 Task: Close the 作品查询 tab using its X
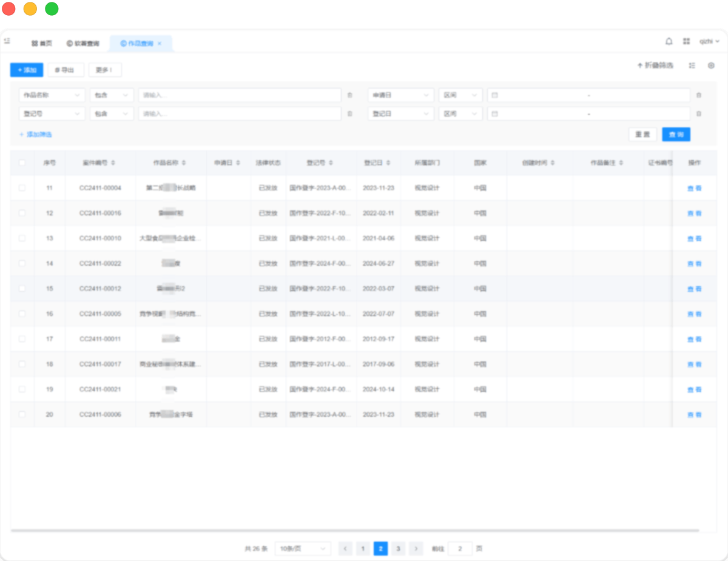coord(160,44)
